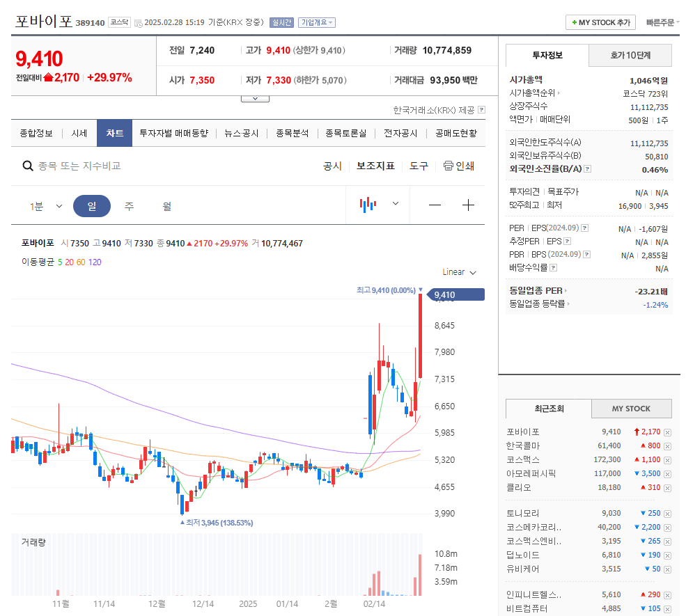
Task: Remove 클리오 from the 최근조회 list
Action: (x=667, y=487)
